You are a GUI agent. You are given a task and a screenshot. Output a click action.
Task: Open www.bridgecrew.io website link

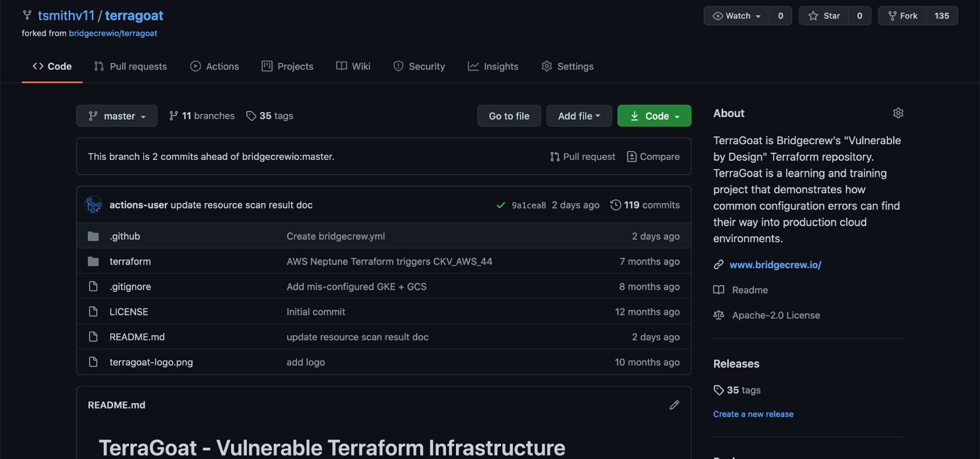tap(775, 265)
